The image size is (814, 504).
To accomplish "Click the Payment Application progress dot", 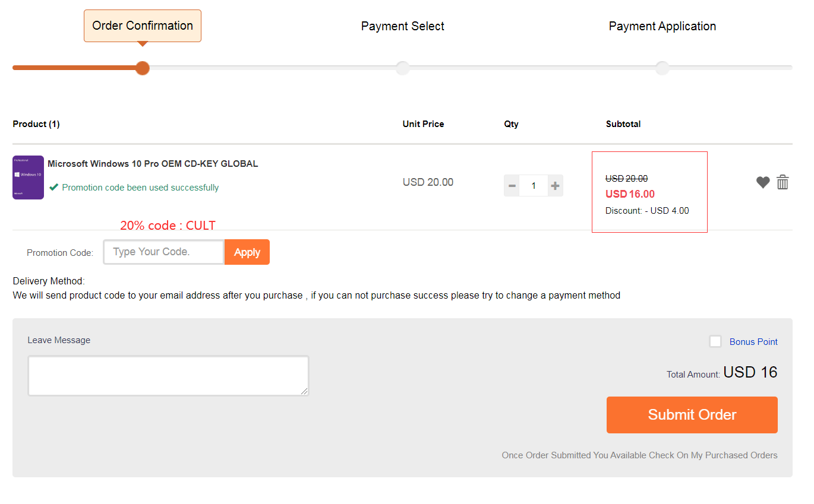I will coord(662,68).
